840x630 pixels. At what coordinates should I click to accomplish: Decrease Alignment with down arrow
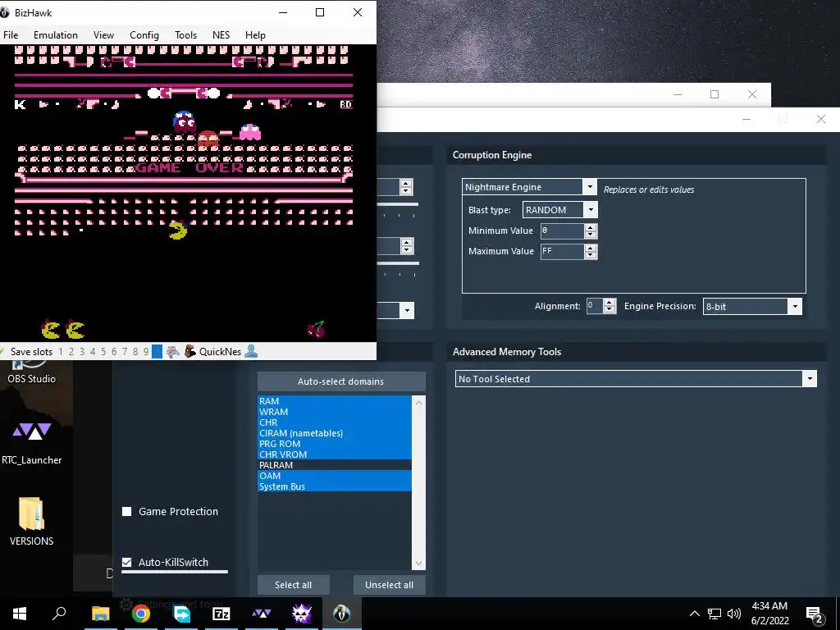point(609,309)
